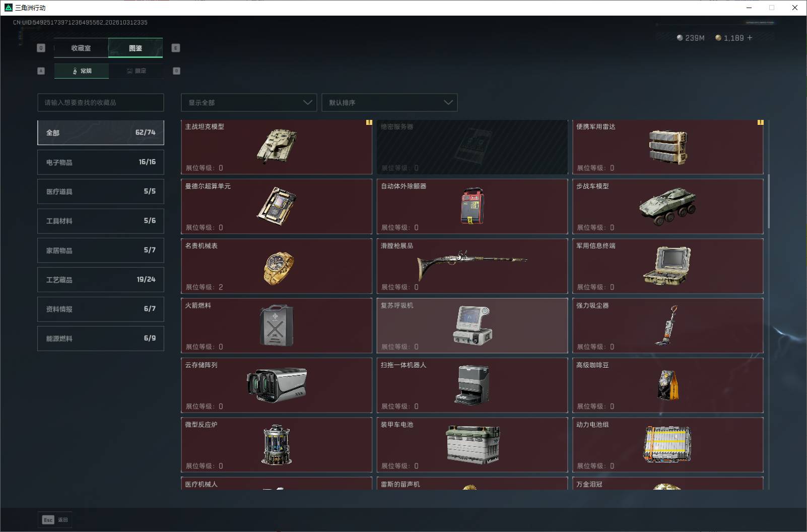Click the 火箭燃料 fuel canister icon
This screenshot has width=807, height=532.
coord(277,325)
